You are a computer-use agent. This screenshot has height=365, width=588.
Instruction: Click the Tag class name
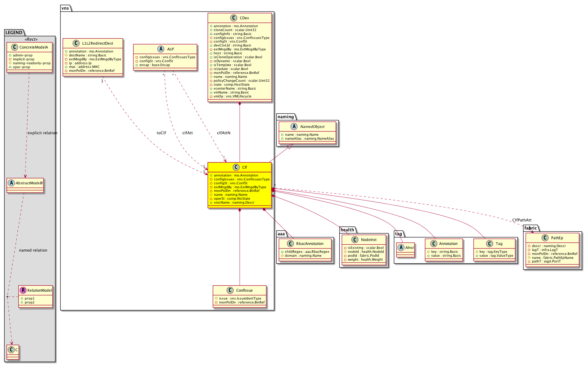click(499, 244)
